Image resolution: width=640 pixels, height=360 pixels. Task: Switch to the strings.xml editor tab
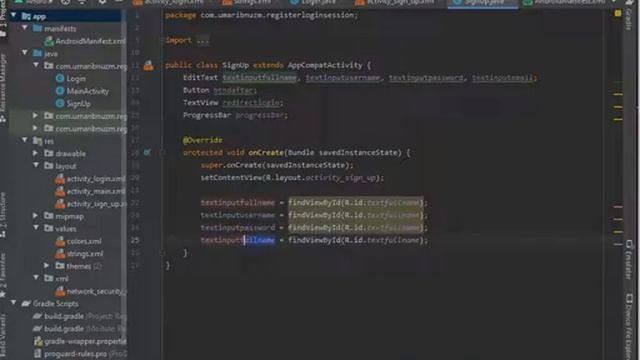pos(247,2)
